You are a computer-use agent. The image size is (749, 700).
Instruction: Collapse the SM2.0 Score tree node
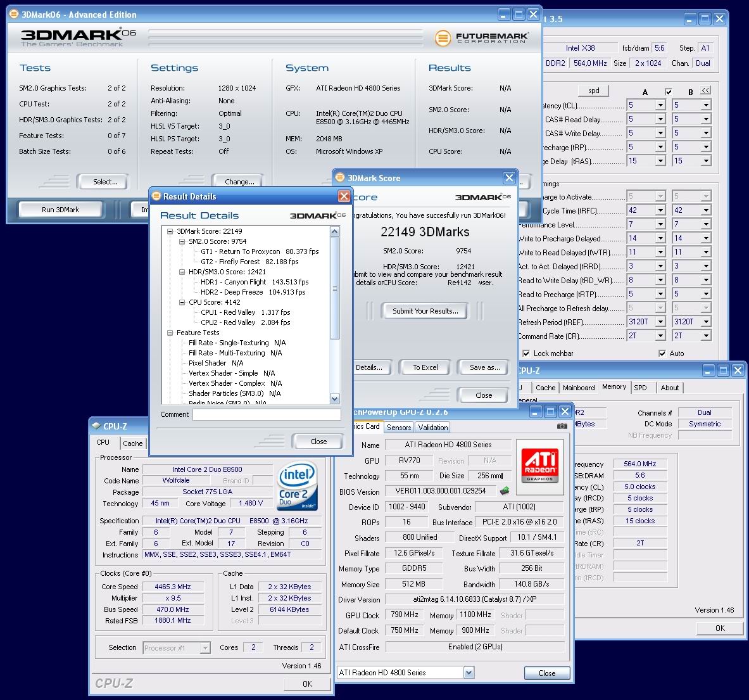click(182, 241)
